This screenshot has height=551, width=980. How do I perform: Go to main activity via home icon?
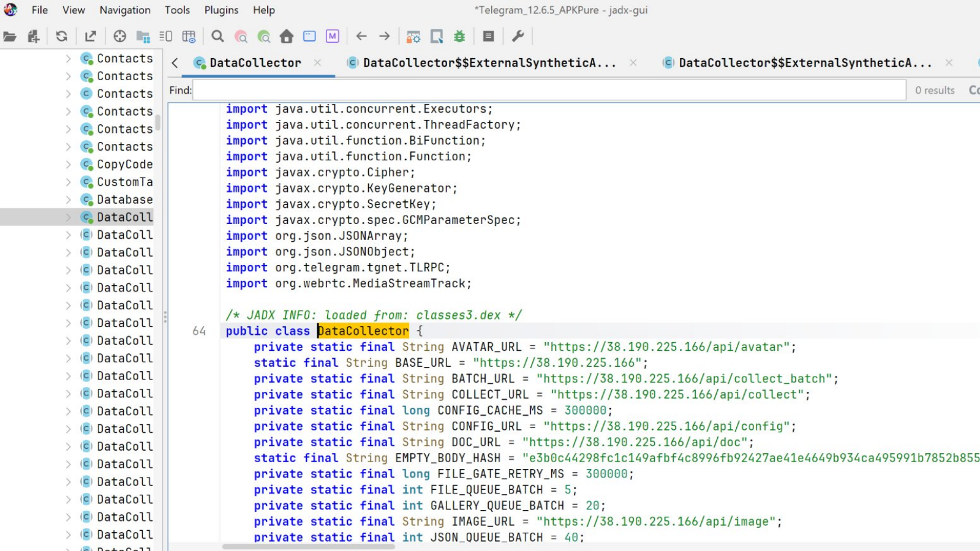click(x=287, y=37)
